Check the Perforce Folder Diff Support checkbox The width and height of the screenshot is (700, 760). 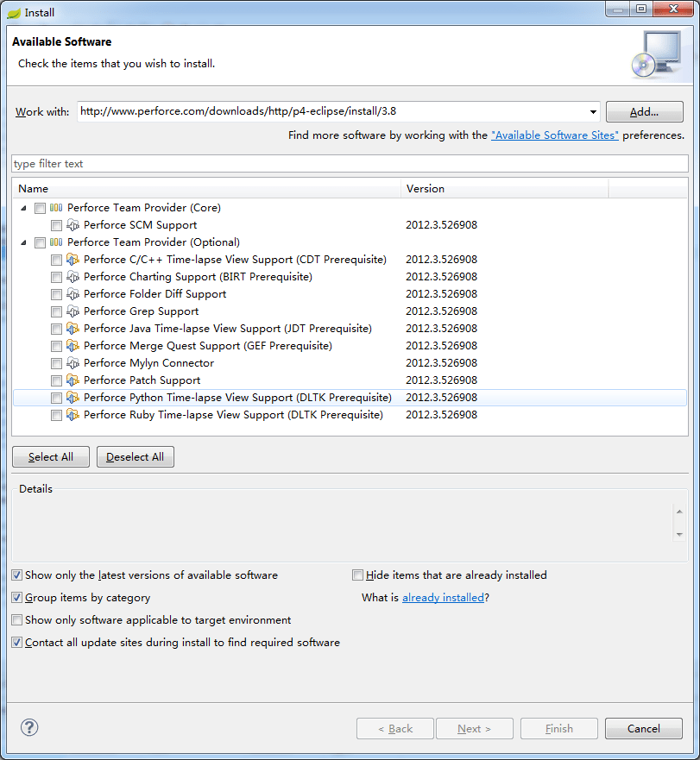point(56,295)
